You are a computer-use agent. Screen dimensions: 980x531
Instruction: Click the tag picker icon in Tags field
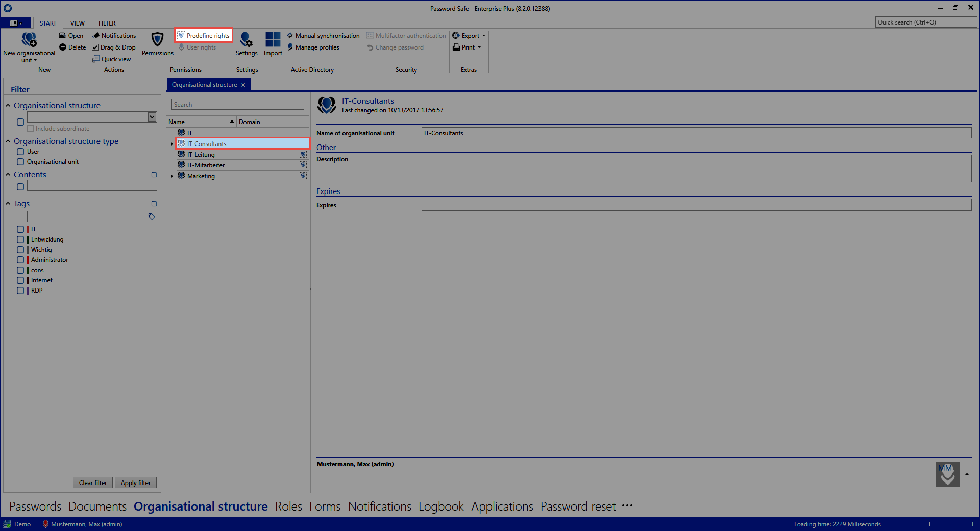pos(152,216)
